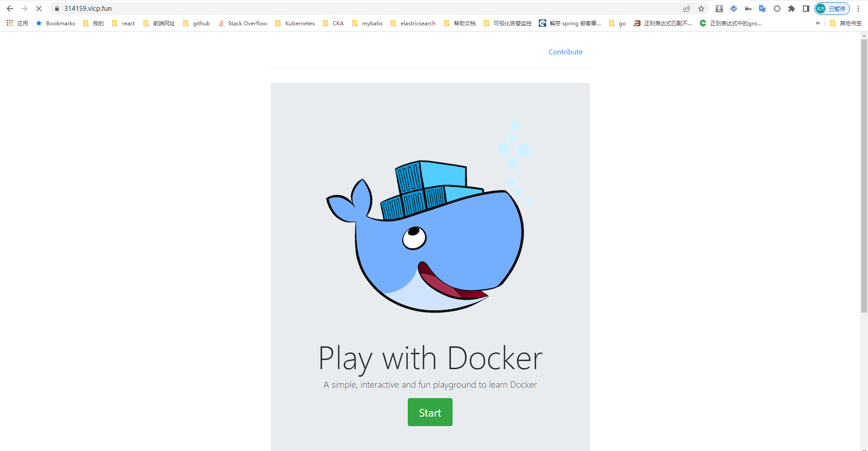
Task: Click the green Start button
Action: (x=430, y=412)
